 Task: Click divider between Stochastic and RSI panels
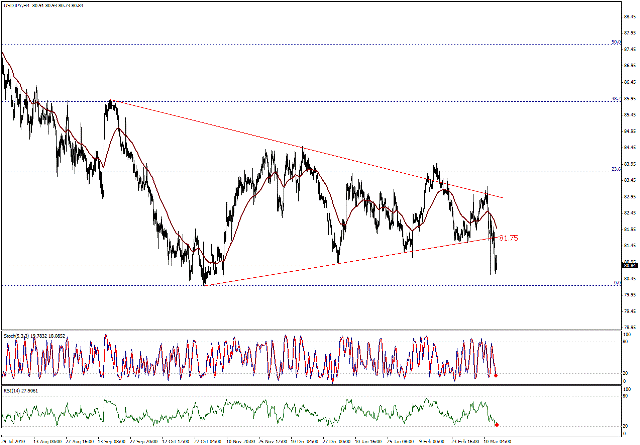[x=300, y=386]
